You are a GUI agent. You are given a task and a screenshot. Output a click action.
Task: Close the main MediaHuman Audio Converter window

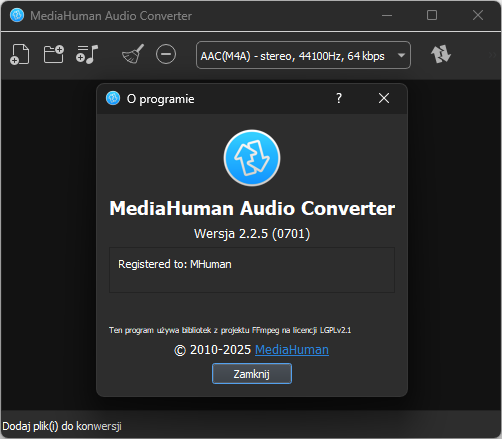478,15
